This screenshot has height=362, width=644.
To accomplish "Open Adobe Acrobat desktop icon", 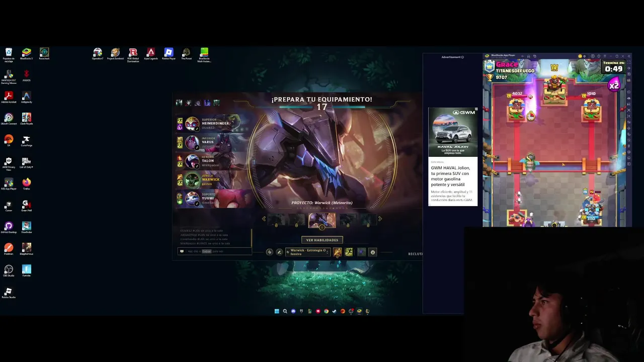I will click(x=9, y=97).
